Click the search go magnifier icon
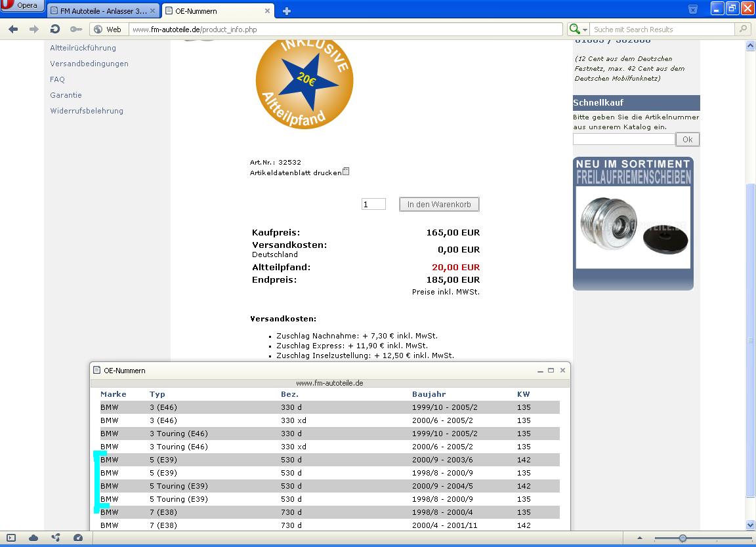 (743, 30)
